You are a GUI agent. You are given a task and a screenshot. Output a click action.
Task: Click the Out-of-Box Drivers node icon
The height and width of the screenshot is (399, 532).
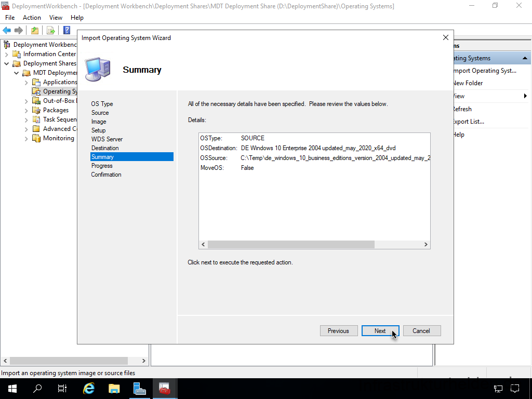pos(36,101)
